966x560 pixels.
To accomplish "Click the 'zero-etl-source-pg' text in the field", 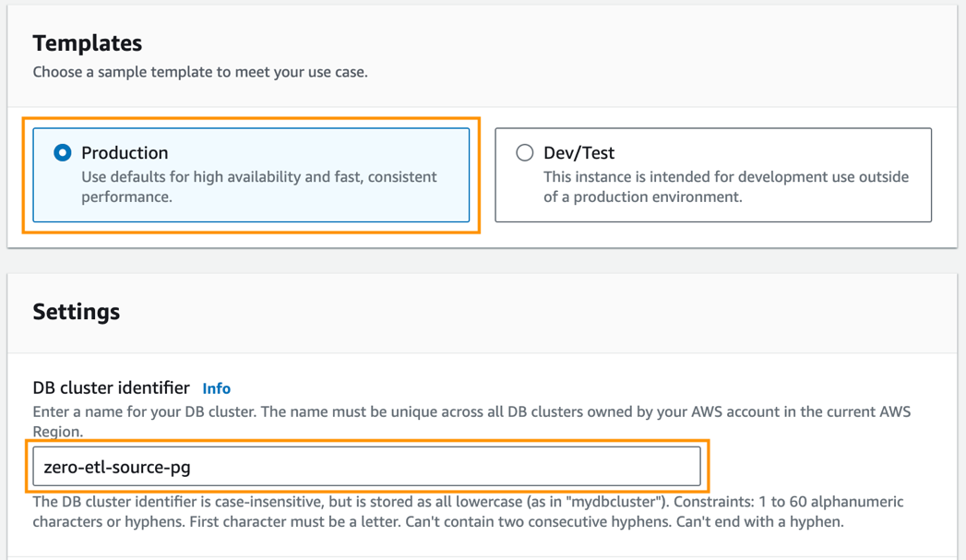I will tap(117, 468).
